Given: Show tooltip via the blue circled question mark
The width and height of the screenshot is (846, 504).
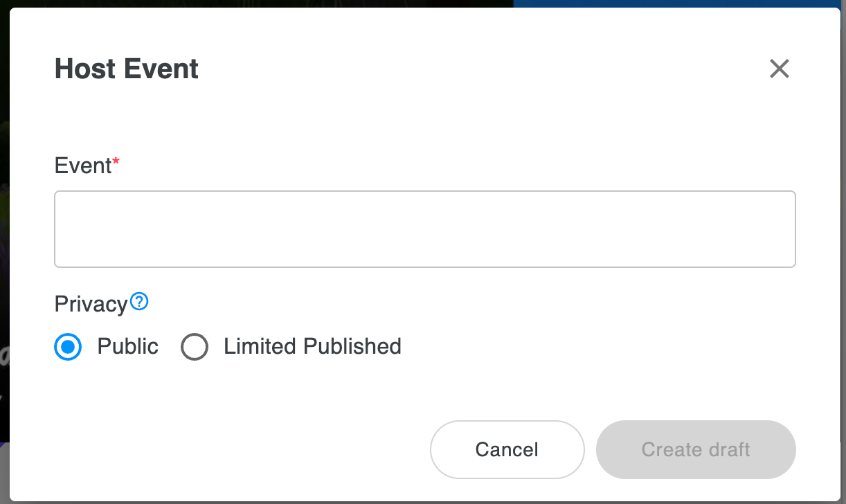Looking at the screenshot, I should click(140, 301).
